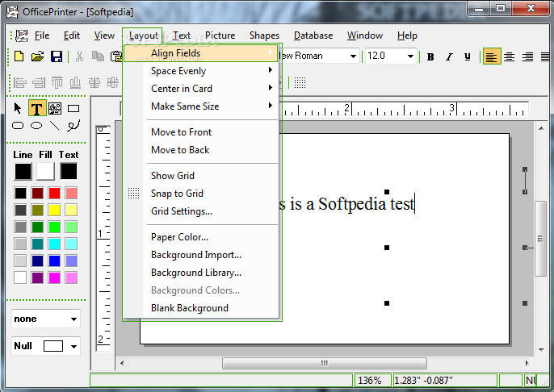Click the Align left edges icon
Viewport: 554px width, 392px height.
[19, 83]
